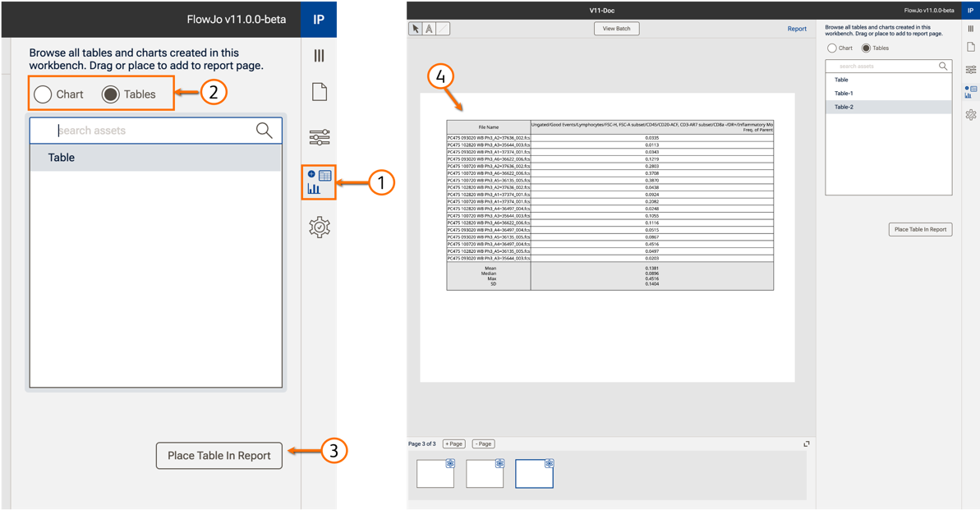Select Table-2 in the assets list
This screenshot has height=510, width=980.
[844, 107]
